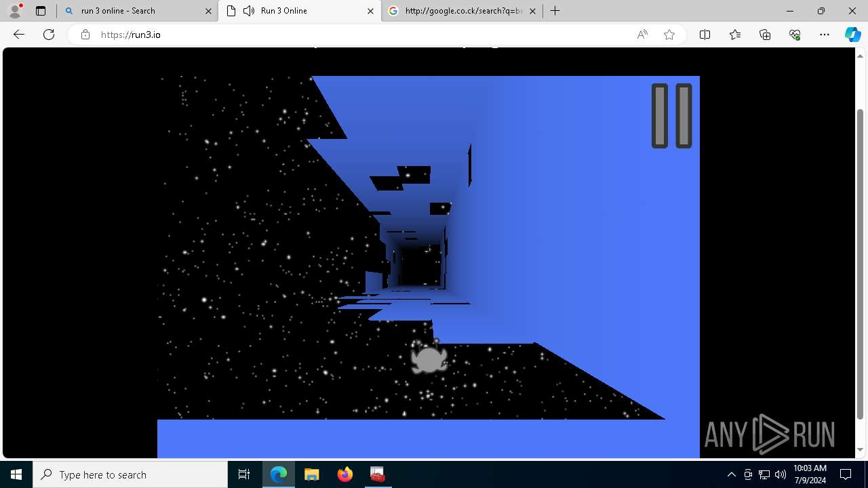The height and width of the screenshot is (488, 868).
Task: Refresh the run3.io page
Action: pyautogui.click(x=49, y=35)
